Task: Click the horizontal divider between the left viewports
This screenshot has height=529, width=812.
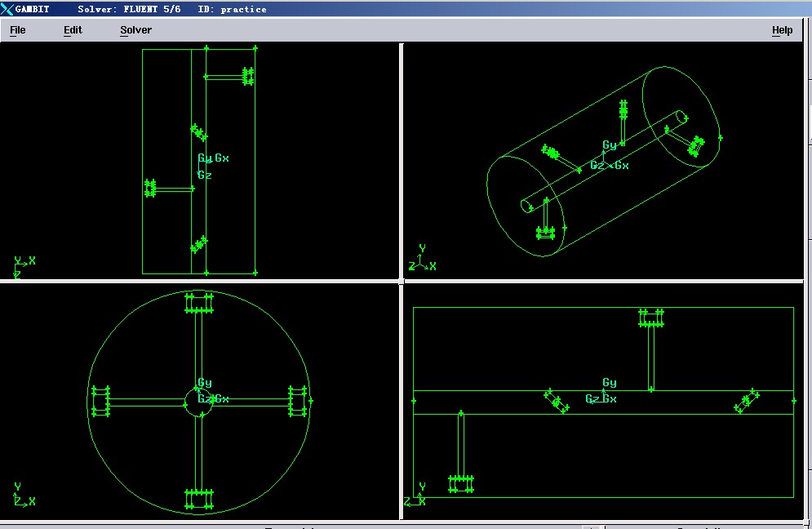Action: pos(200,281)
